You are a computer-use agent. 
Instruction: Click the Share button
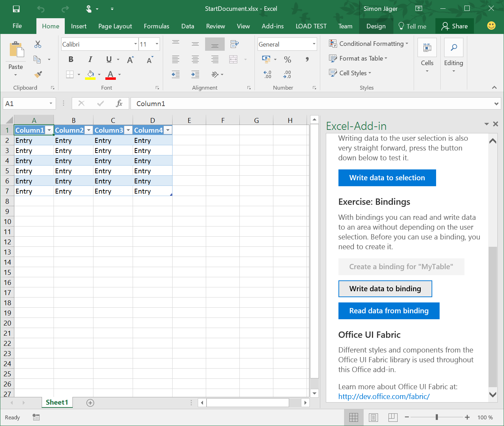tap(454, 26)
